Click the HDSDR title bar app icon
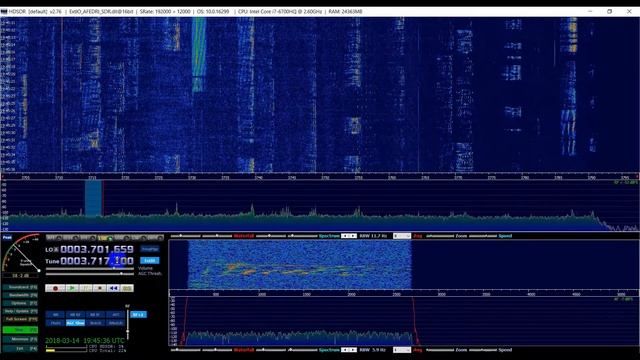 pos(4,12)
